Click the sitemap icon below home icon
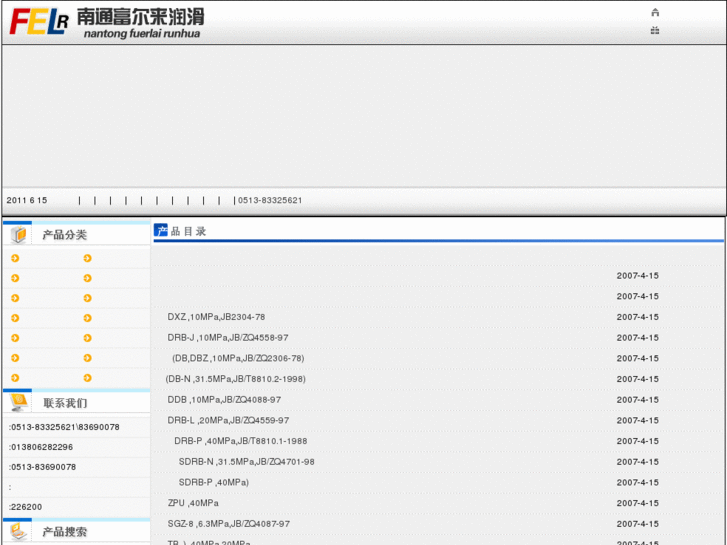This screenshot has height=545, width=727. click(655, 31)
